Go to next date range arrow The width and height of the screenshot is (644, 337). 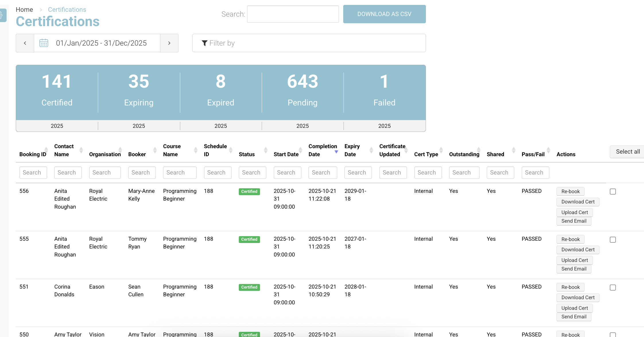coord(169,43)
